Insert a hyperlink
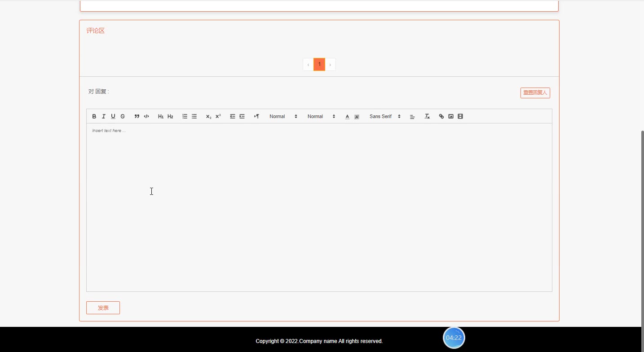644x352 pixels. [x=441, y=116]
